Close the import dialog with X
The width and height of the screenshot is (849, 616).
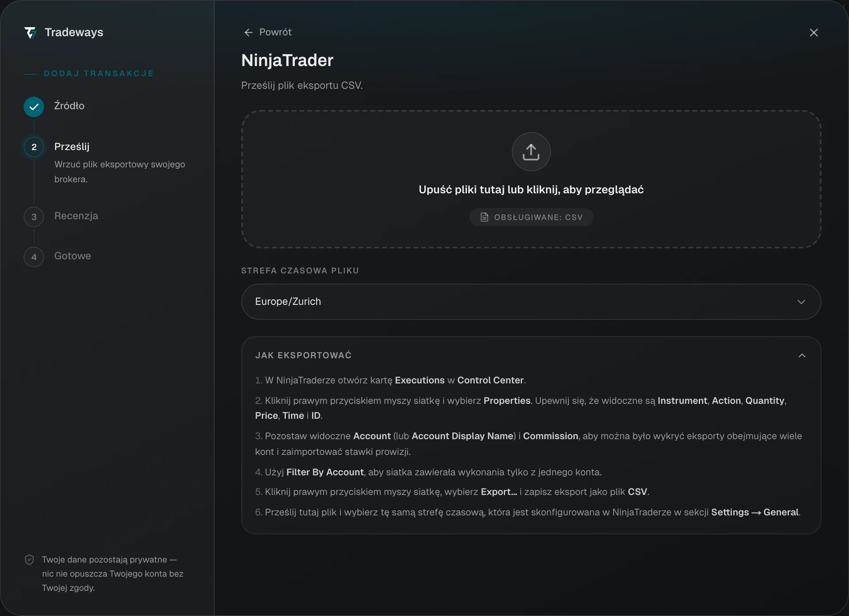pyautogui.click(x=814, y=33)
